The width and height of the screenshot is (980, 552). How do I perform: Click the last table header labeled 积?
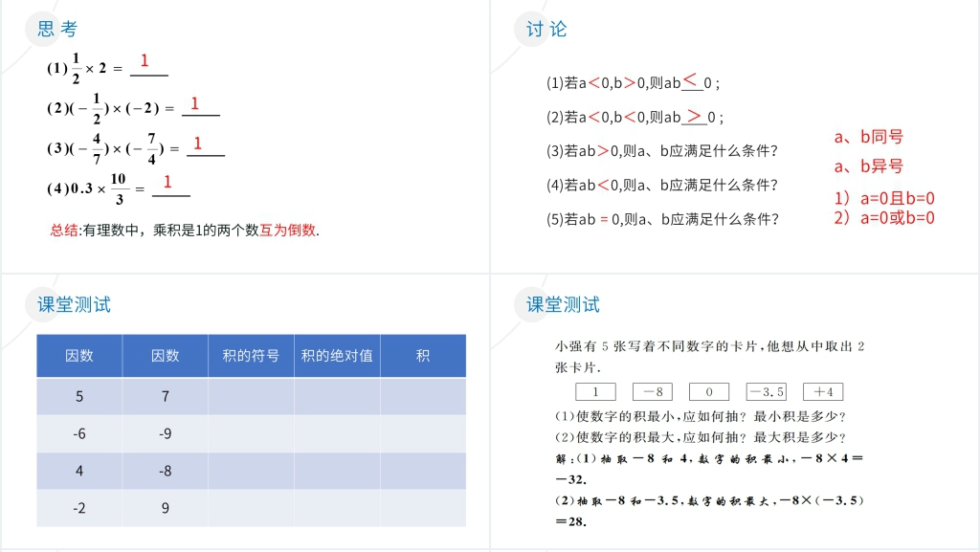[x=423, y=356]
